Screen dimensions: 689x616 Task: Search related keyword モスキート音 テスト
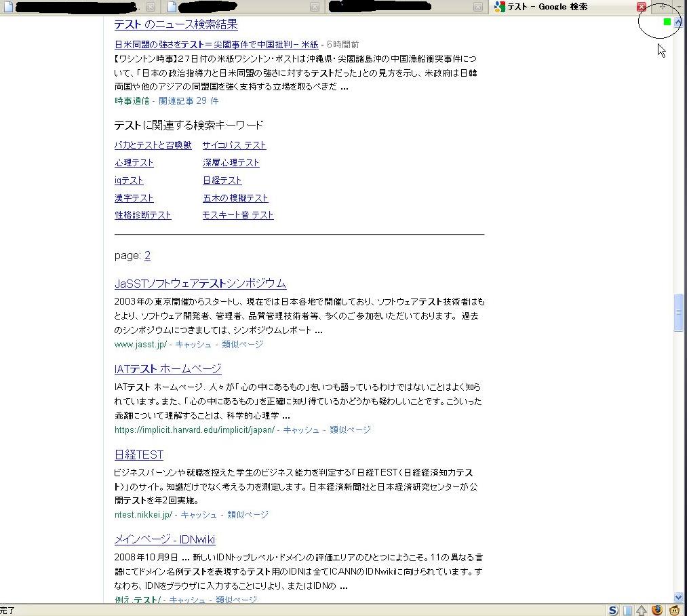238,215
